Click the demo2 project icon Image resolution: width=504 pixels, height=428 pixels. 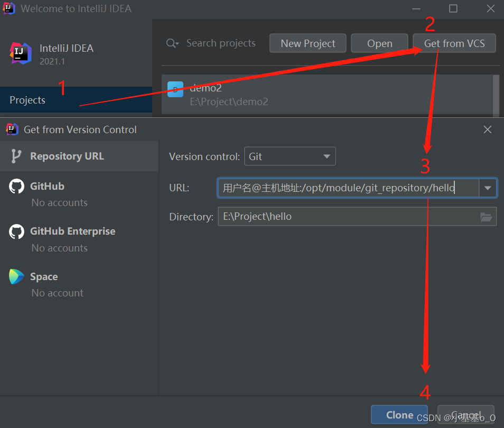click(x=175, y=89)
